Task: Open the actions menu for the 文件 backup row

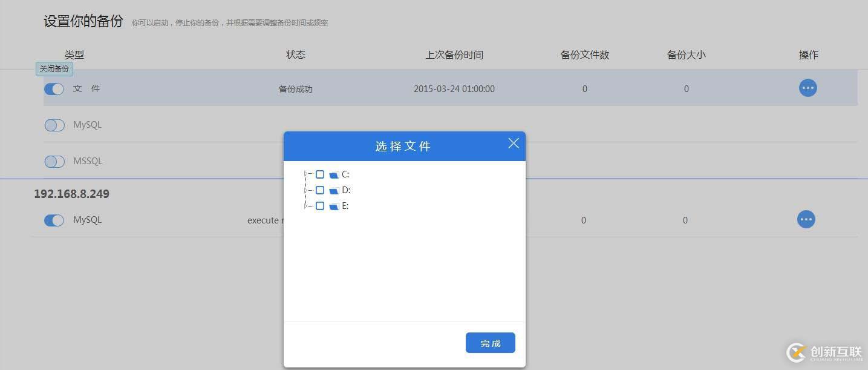Action: [808, 88]
